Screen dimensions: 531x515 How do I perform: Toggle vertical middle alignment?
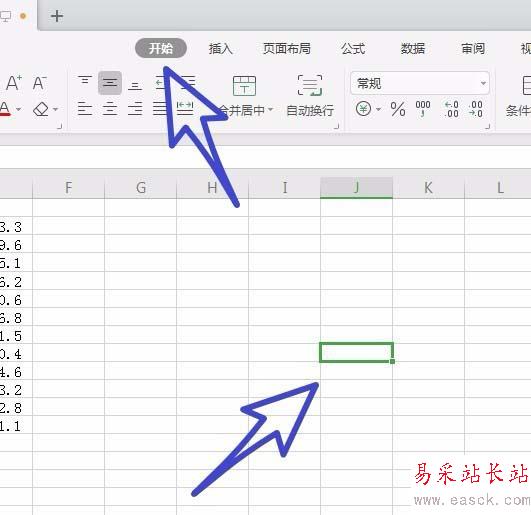(110, 83)
